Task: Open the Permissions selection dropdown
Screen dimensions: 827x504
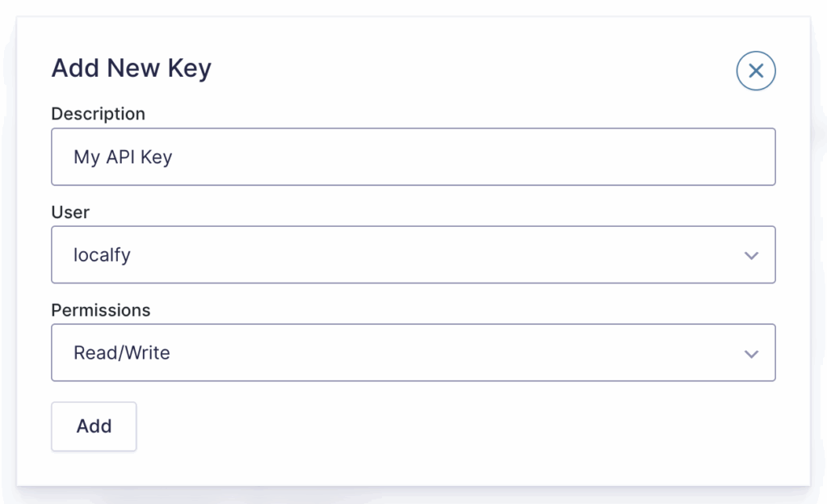Action: 413,353
